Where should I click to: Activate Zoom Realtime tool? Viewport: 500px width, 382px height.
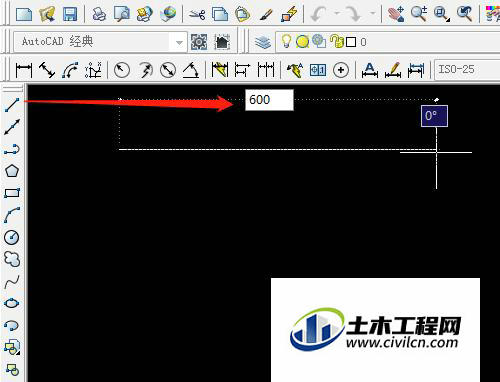click(419, 14)
